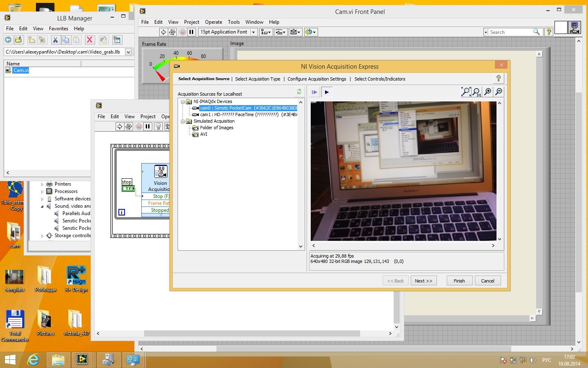Click the new folder icon in LLB Manager

31,40
